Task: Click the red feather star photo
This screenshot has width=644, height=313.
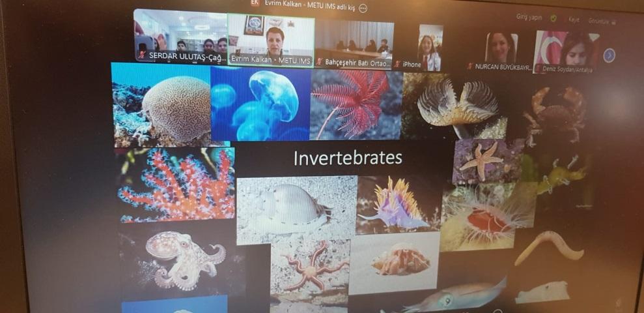Action: click(356, 105)
